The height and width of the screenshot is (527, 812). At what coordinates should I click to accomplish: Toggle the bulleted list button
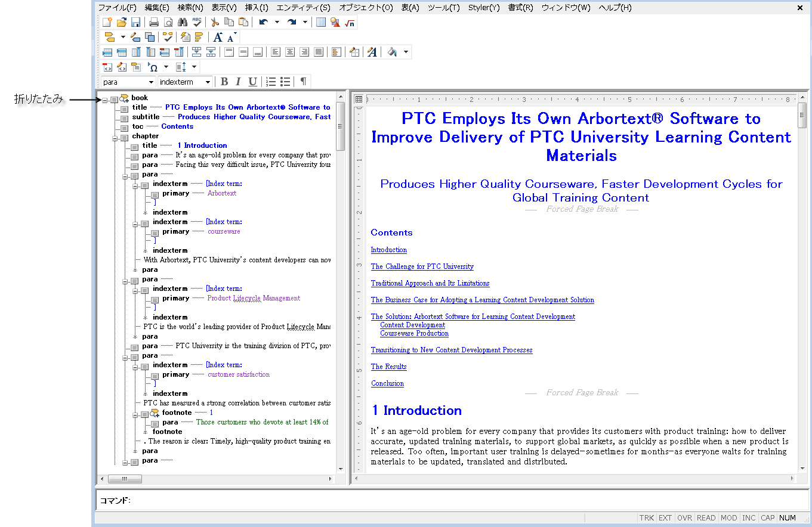[x=285, y=82]
